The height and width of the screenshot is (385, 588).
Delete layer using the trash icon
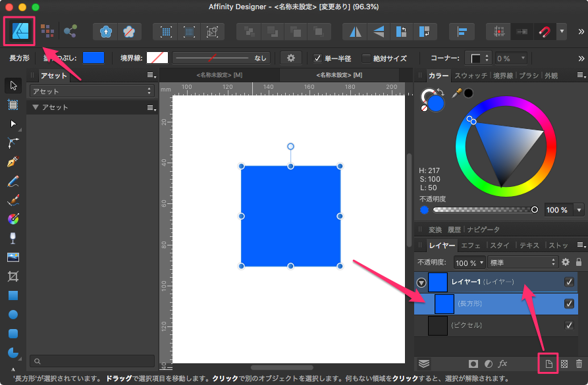[579, 363]
